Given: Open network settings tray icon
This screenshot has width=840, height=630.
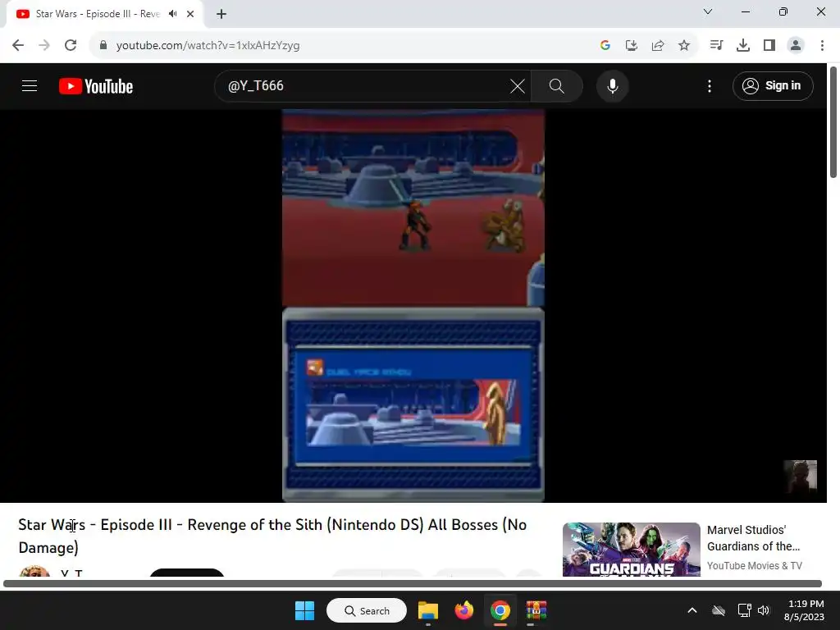Looking at the screenshot, I should pos(744,610).
